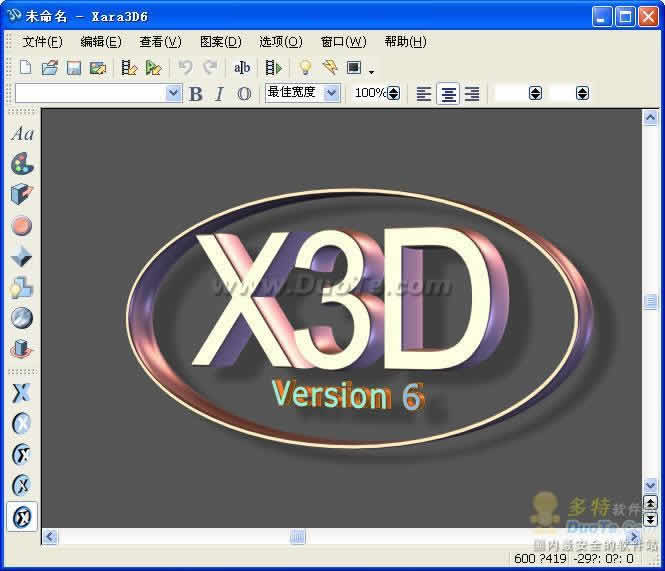Open the 帮助(H) menu

(x=405, y=42)
